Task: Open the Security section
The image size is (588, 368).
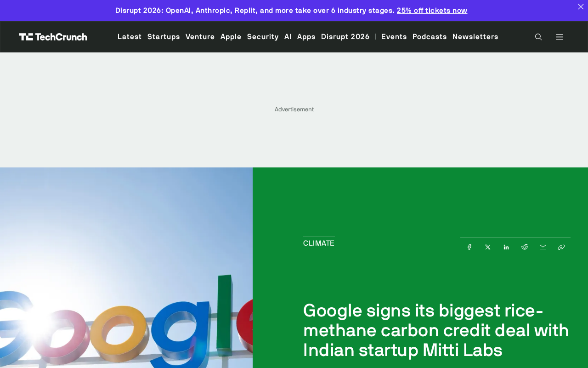Action: (x=263, y=37)
